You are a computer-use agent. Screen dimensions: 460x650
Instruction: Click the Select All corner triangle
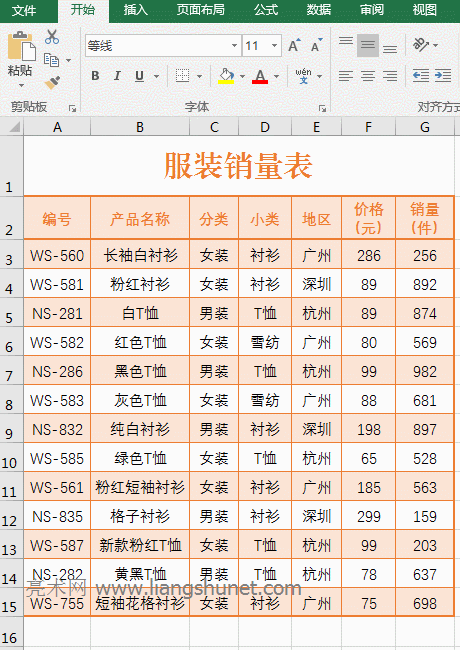coord(15,127)
